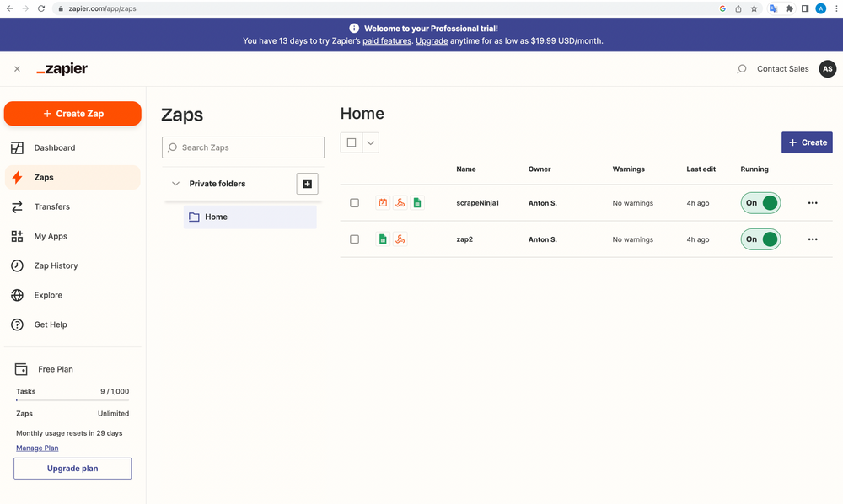Add new folder with the plus icon
The height and width of the screenshot is (504, 843).
point(307,184)
